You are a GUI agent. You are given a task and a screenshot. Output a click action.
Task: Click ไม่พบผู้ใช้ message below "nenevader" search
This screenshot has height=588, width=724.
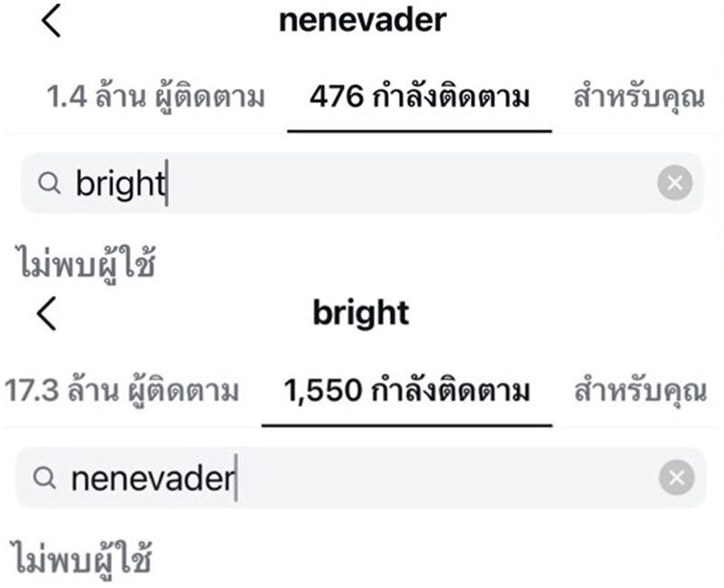click(80, 556)
